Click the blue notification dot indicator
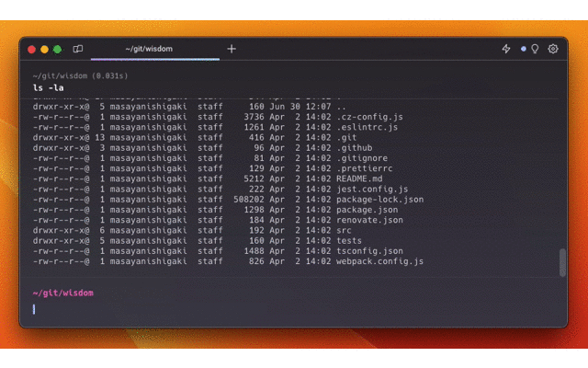 [x=523, y=49]
